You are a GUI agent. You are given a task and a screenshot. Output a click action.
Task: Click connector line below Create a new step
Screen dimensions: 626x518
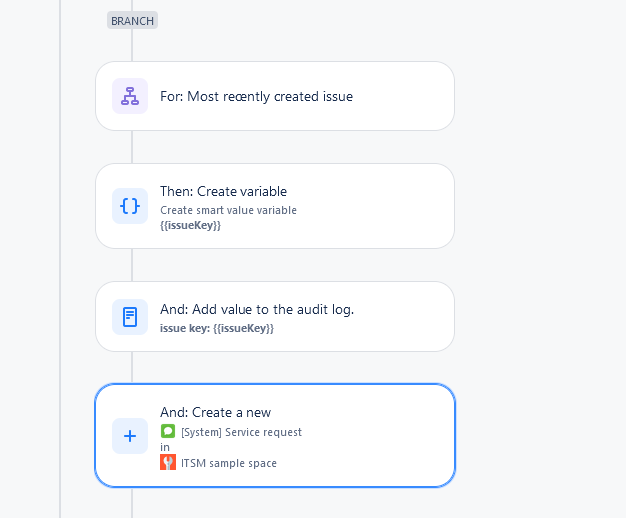coord(132,503)
